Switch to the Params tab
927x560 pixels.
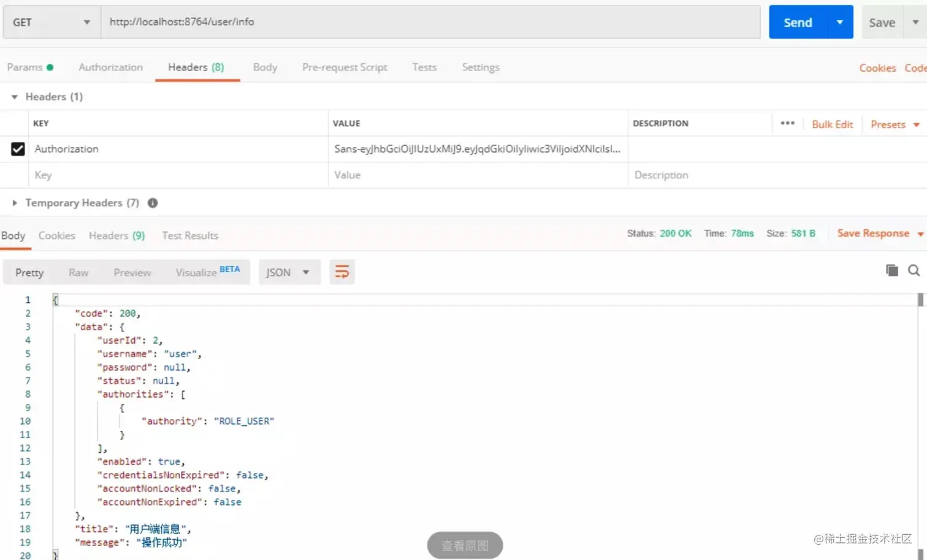(x=30, y=67)
